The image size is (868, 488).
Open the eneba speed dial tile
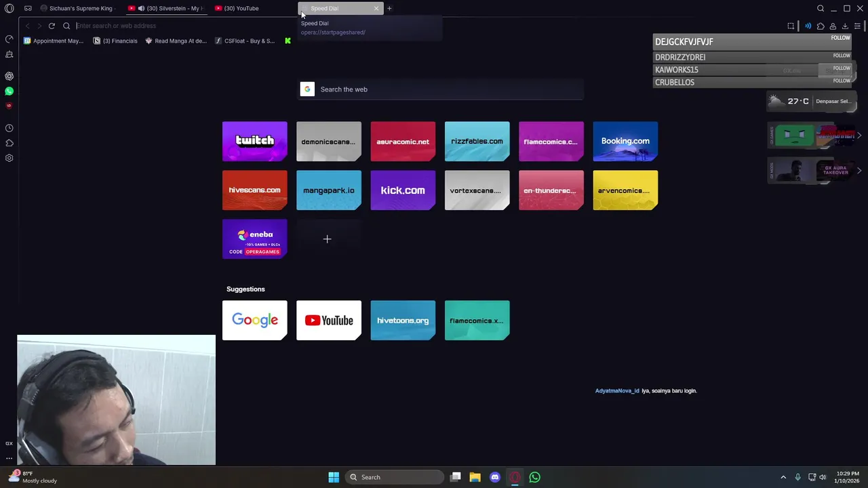pyautogui.click(x=255, y=239)
